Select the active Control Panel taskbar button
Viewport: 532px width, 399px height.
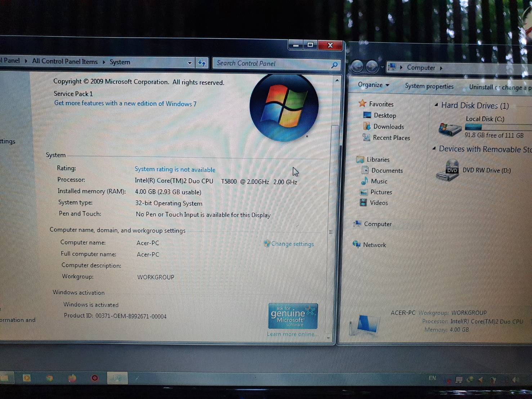(118, 378)
